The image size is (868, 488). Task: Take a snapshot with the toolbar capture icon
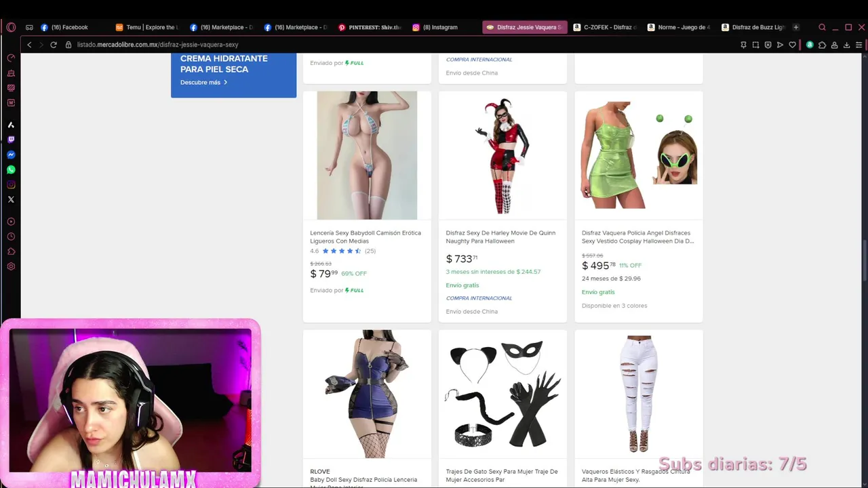click(x=755, y=45)
